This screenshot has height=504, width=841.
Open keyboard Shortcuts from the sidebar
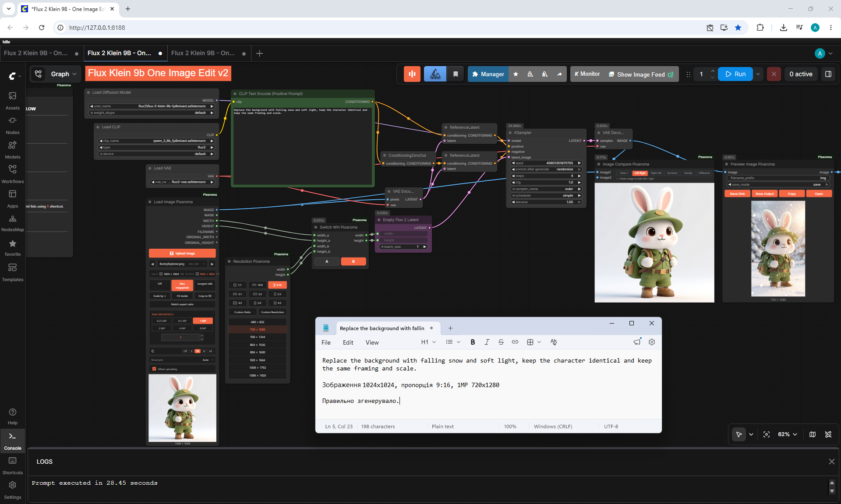coord(12,465)
